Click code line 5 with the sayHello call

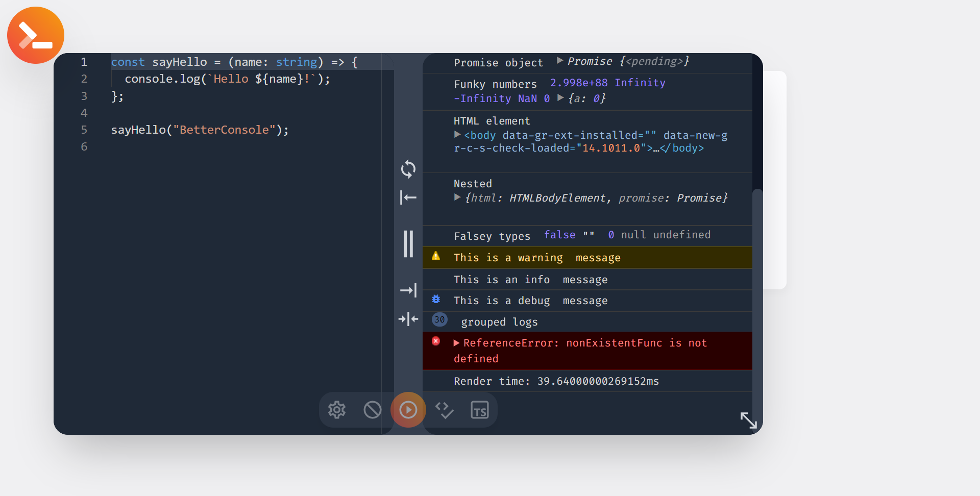(x=200, y=130)
